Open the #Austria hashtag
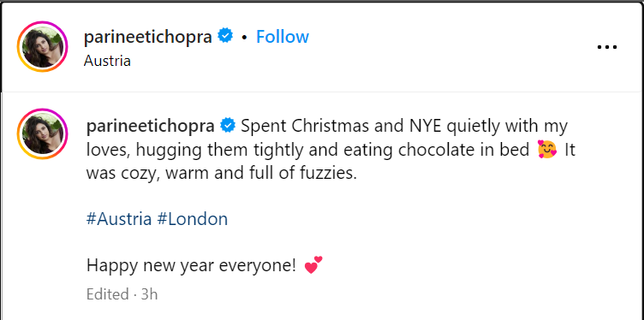Screen dimensions: 644x320 119,219
